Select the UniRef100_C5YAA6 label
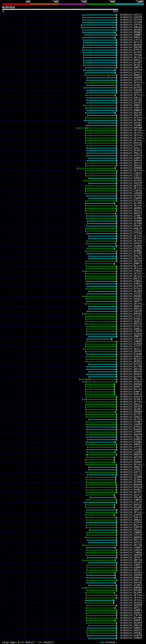The height and width of the screenshot is (644, 146). pos(131,55)
